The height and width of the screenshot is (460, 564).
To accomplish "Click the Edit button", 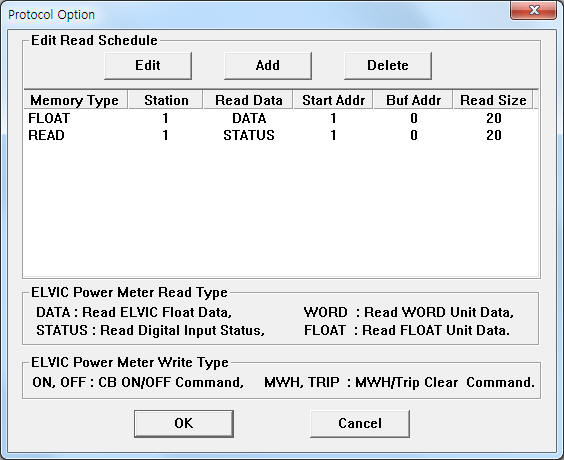I will [148, 66].
